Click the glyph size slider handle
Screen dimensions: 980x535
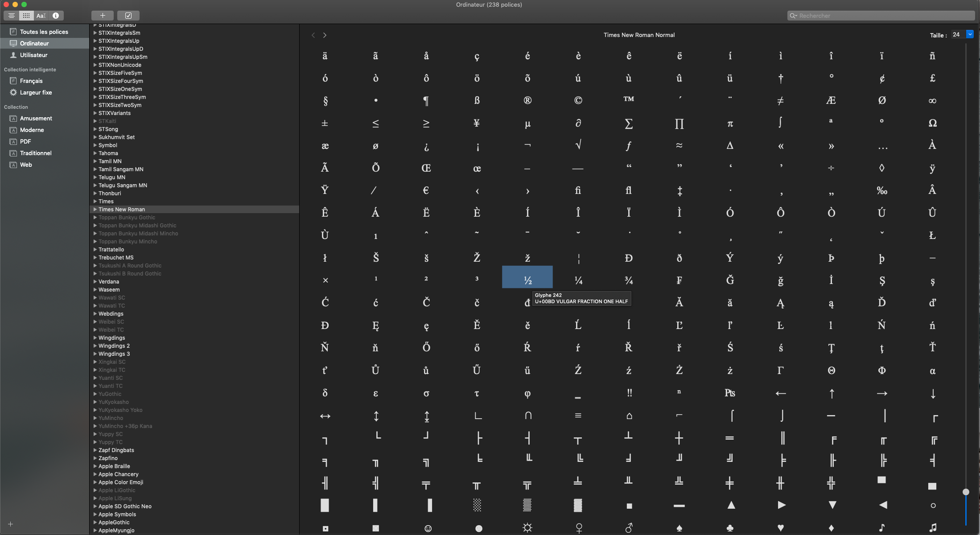pos(966,492)
